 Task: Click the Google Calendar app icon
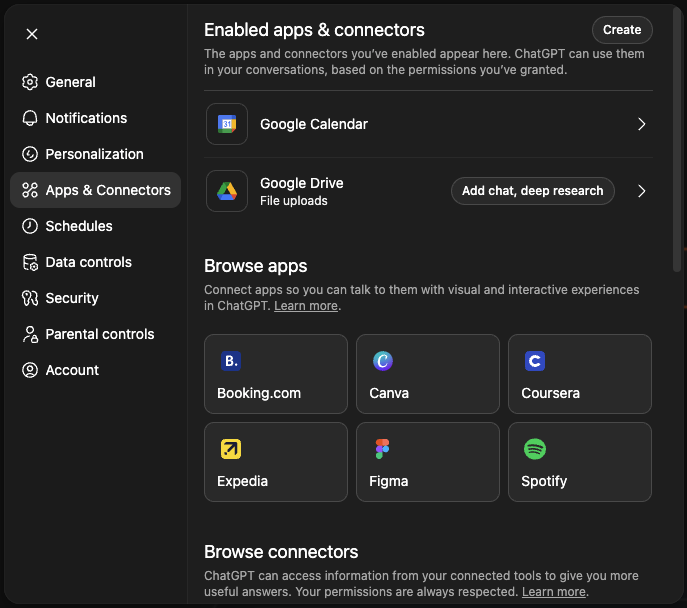click(227, 124)
